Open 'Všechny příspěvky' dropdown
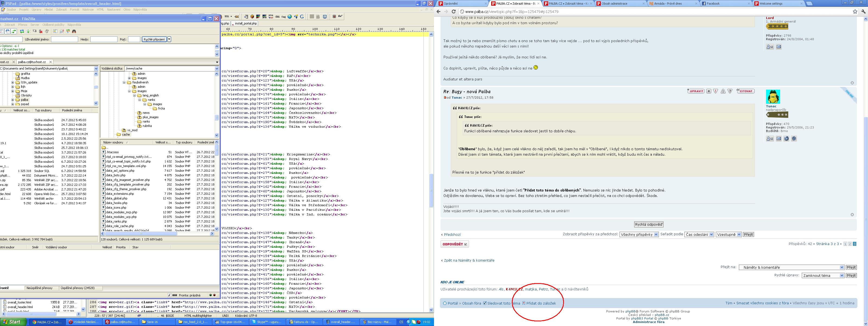Screen dimensions: 868x326 (x=639, y=234)
